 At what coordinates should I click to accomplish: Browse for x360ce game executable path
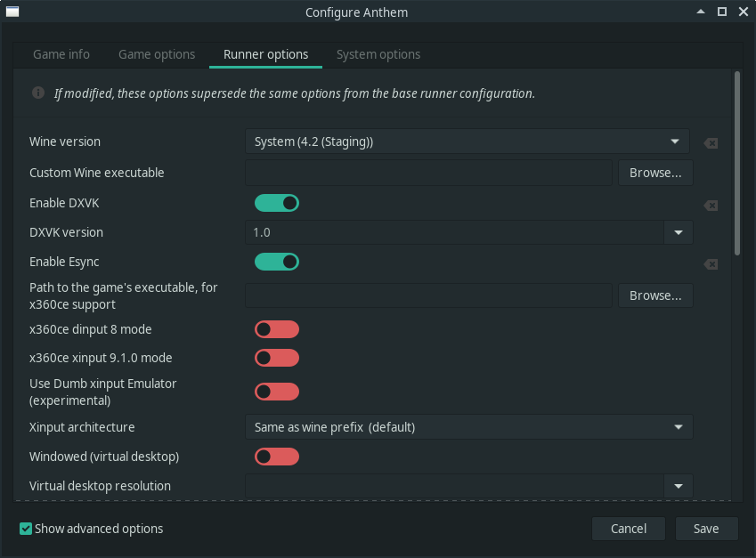(x=655, y=295)
